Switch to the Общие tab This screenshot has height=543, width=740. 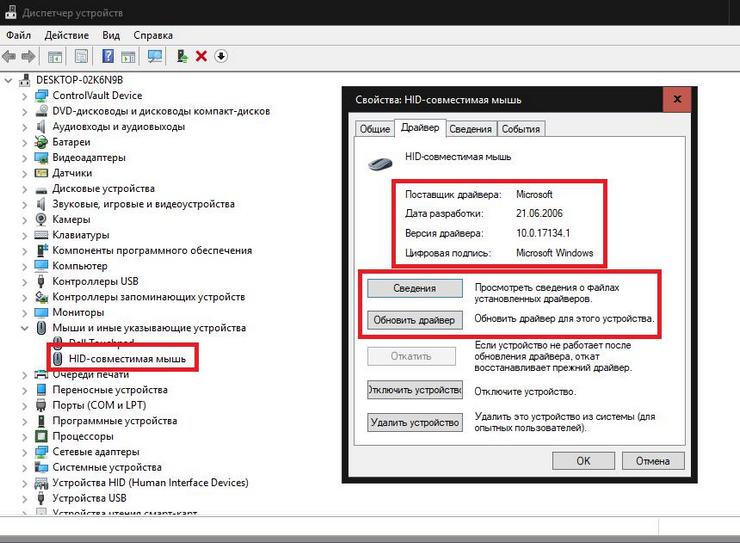pyautogui.click(x=375, y=129)
